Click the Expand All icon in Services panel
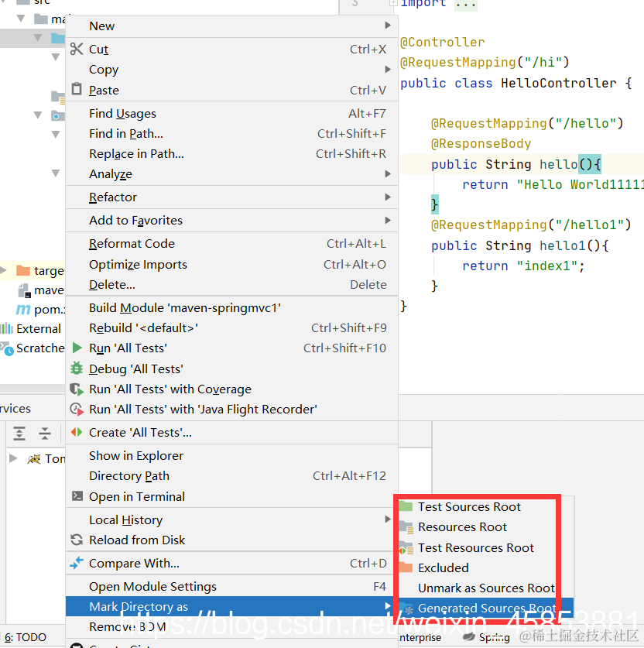644x648 pixels. coord(19,433)
